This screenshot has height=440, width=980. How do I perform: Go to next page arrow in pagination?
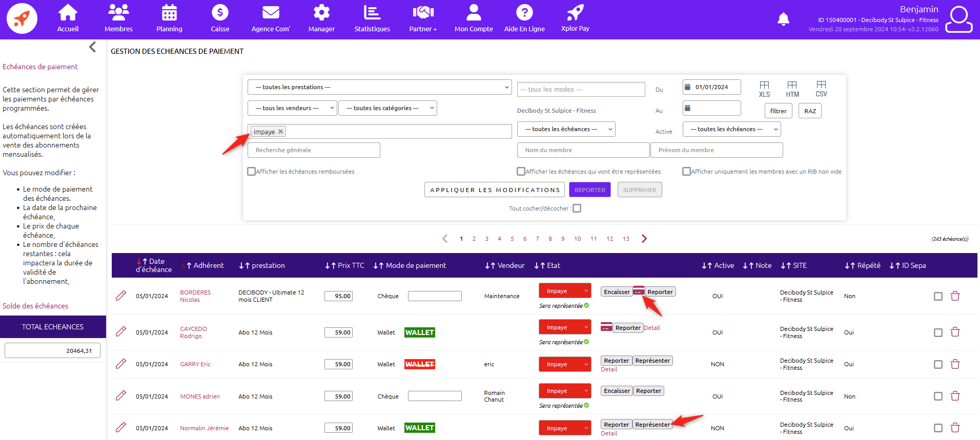click(644, 239)
